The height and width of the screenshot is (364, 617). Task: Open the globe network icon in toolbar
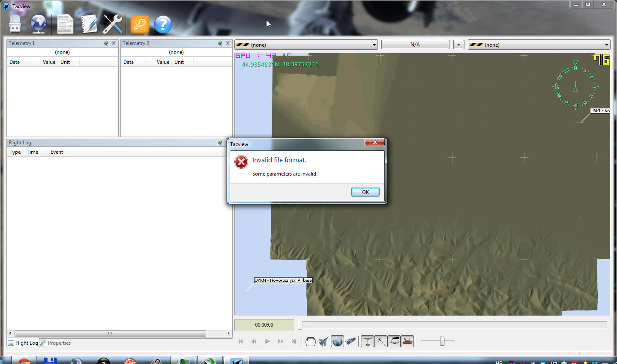[39, 24]
